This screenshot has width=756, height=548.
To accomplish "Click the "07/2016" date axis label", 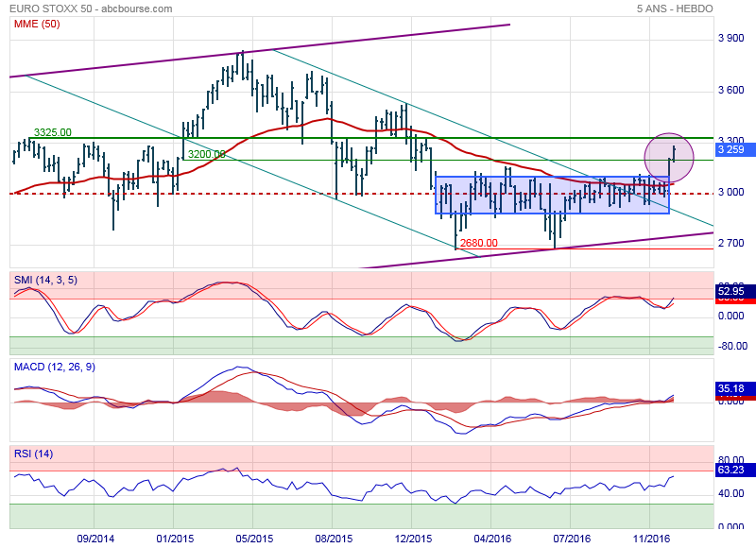I will [572, 539].
